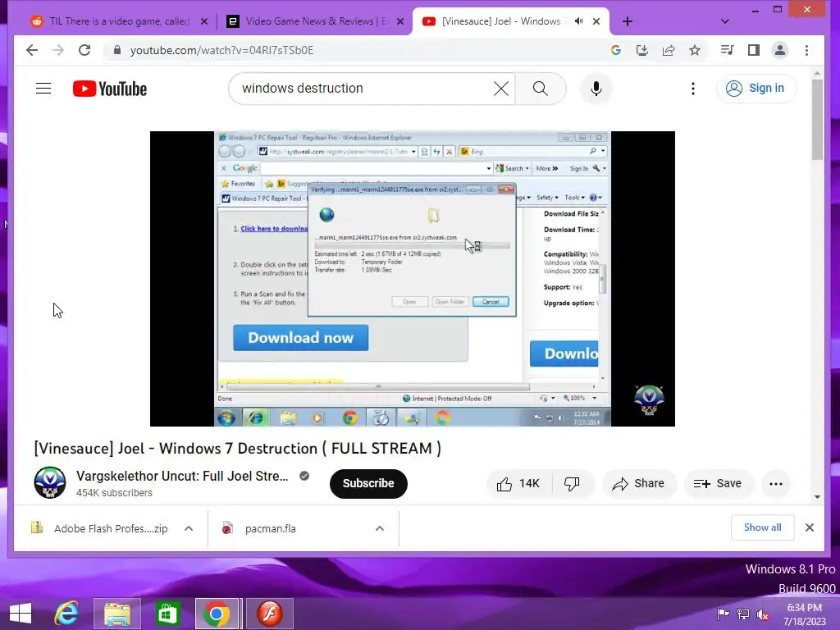Open Chrome media controls icon
The image size is (840, 630).
727,50
